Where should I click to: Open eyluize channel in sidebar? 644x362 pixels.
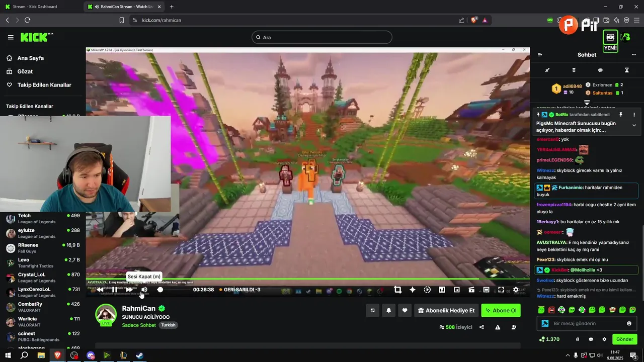[x=43, y=233]
